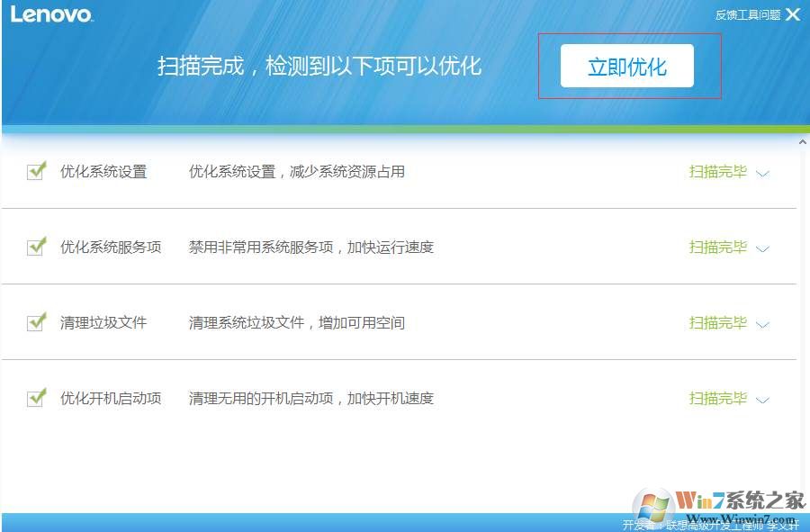Click 扫描完毕 status for 优化系统设置

717,172
